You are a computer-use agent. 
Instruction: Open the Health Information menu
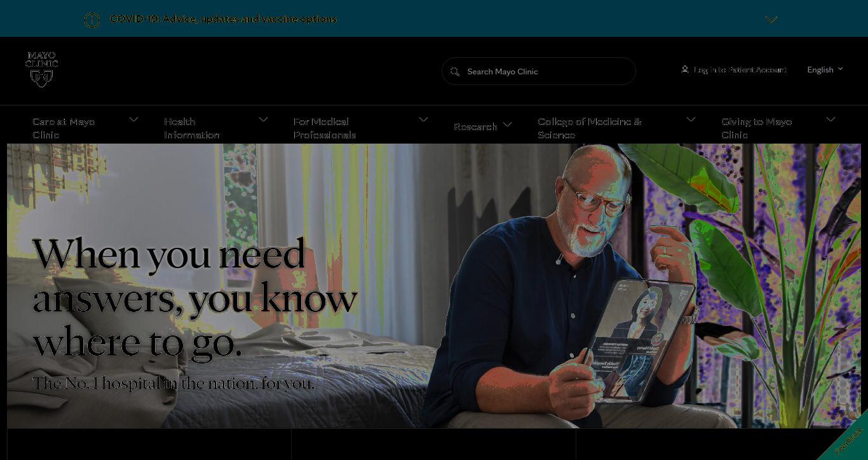pos(192,128)
